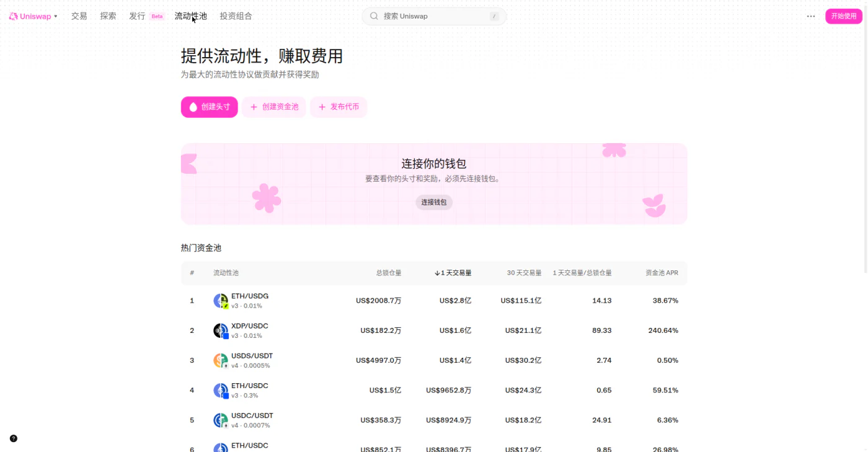Viewport: 868px width, 452px height.
Task: Open the XDP/USDC pool row name
Action: click(250, 326)
